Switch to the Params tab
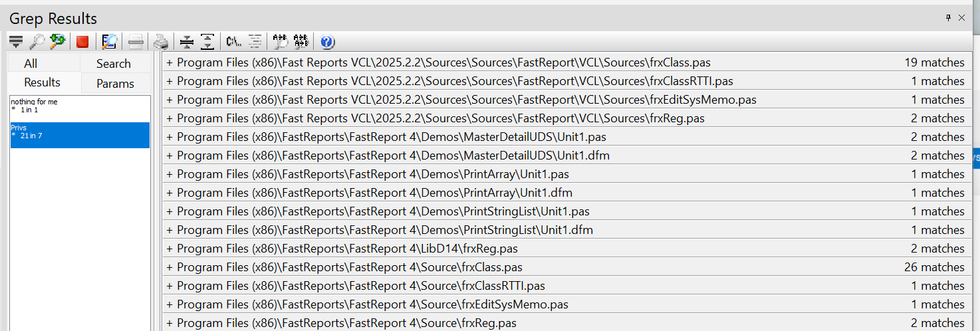 [115, 84]
